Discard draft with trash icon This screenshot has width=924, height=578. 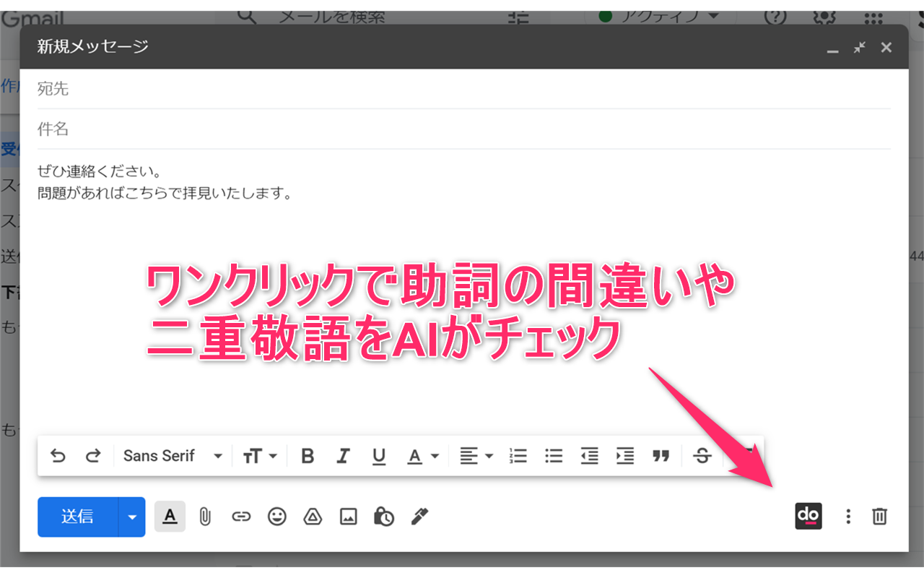tap(879, 517)
